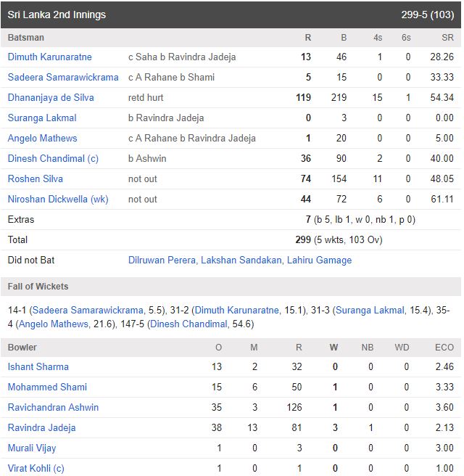This screenshot has width=464, height=476.
Task: View Niroshan Dickwella (wk) profile
Action: pos(58,199)
